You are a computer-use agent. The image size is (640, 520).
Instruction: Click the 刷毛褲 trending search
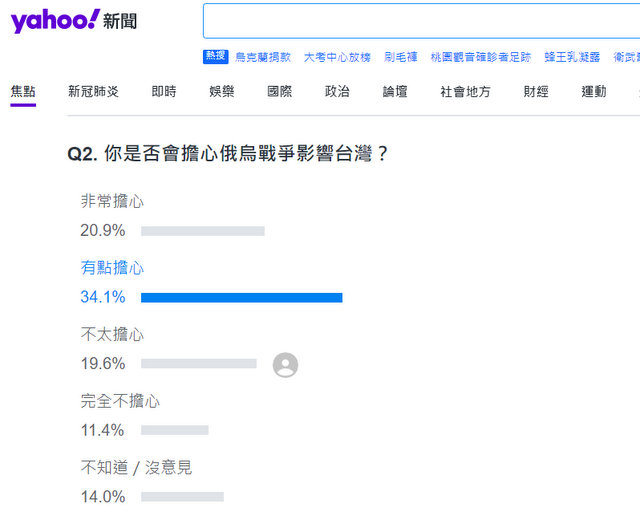click(x=401, y=58)
